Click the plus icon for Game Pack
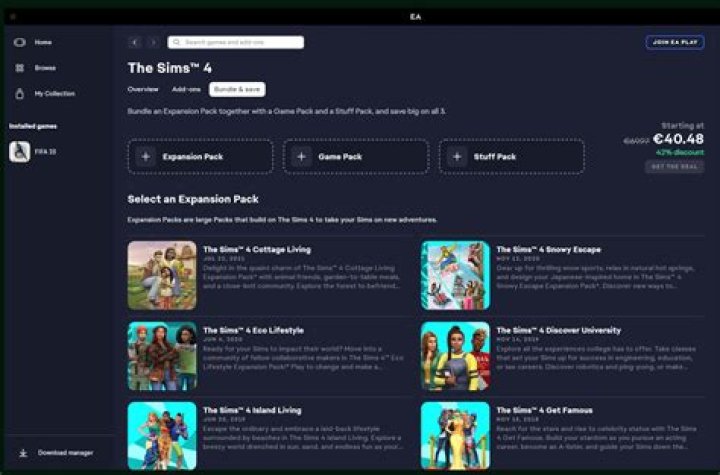The width and height of the screenshot is (720, 475). [x=301, y=157]
